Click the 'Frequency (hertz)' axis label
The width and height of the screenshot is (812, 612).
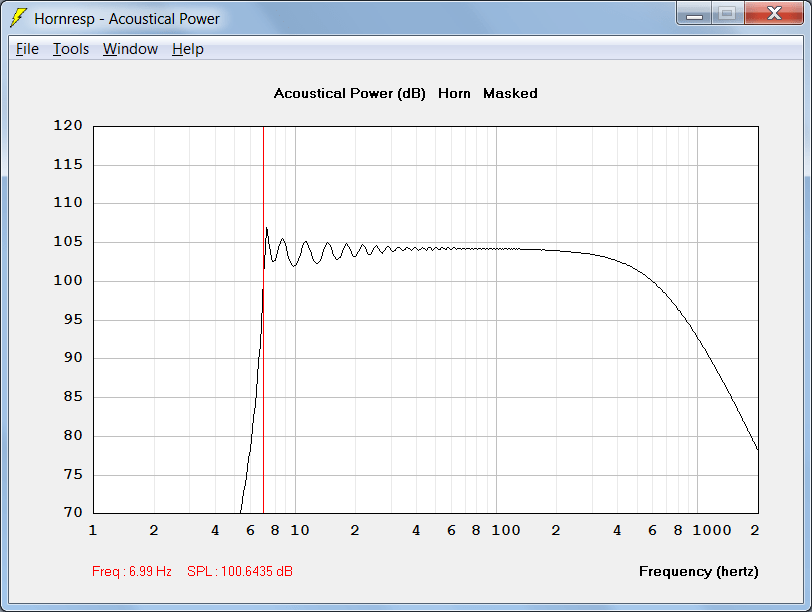click(x=699, y=572)
